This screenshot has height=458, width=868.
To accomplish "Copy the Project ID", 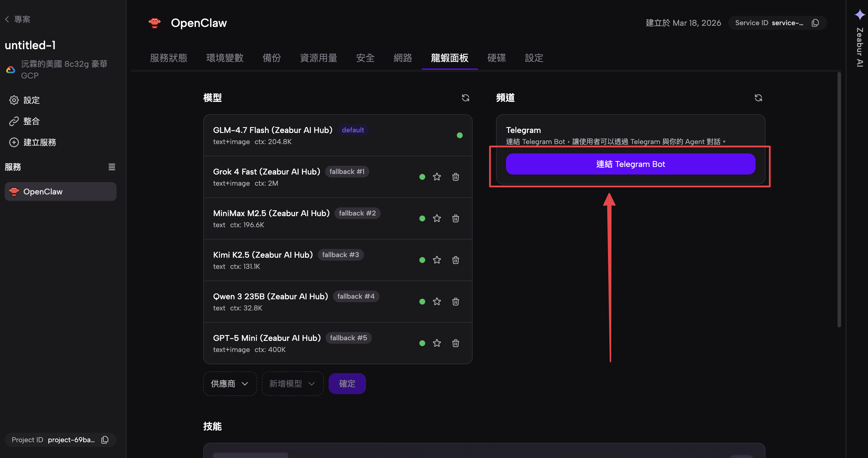I will (105, 440).
